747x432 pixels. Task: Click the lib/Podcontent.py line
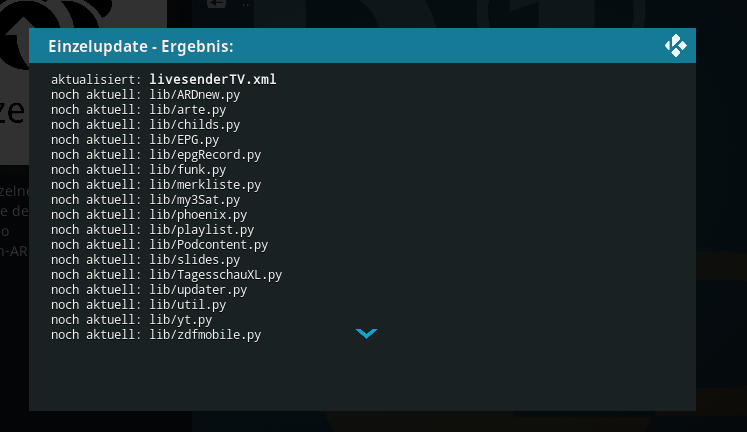160,245
